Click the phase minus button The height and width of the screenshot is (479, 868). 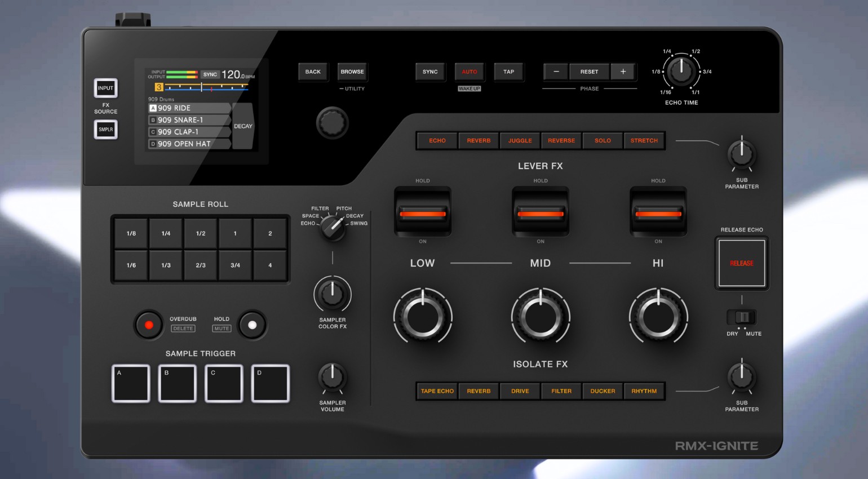[x=556, y=72]
